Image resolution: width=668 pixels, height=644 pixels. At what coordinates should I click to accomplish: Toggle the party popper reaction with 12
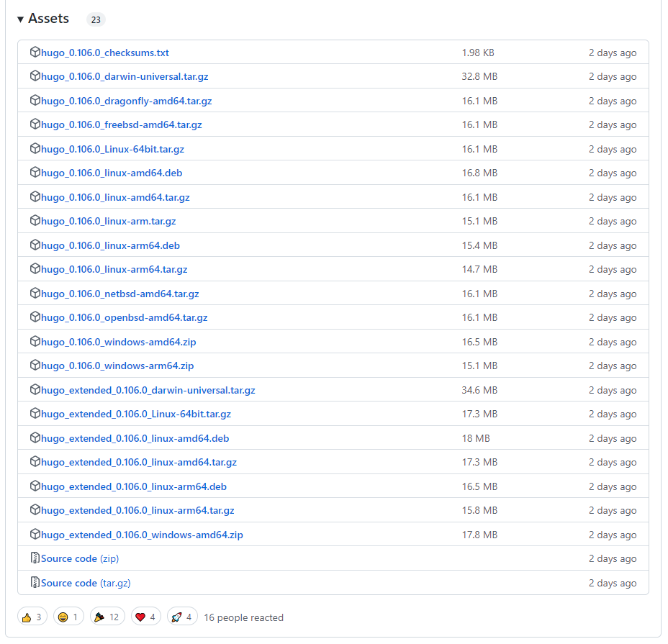107,617
